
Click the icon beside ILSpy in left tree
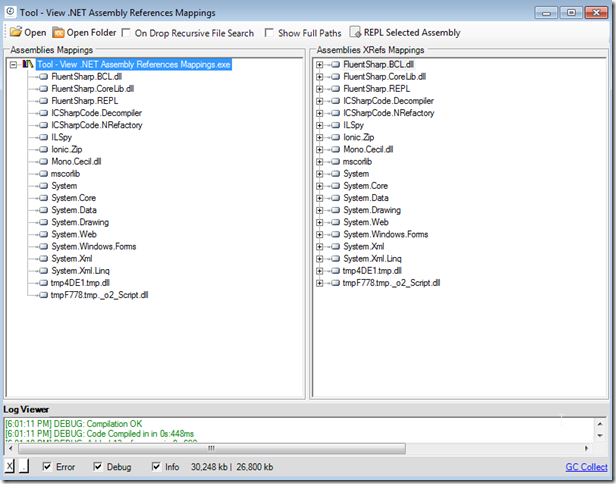(x=44, y=137)
